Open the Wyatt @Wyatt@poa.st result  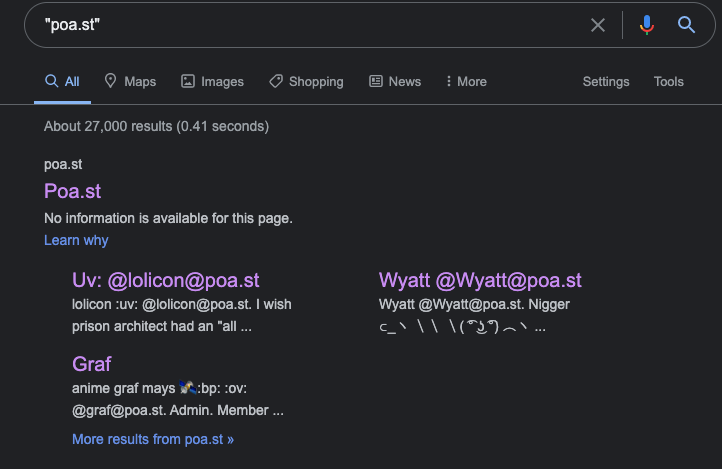pos(480,280)
